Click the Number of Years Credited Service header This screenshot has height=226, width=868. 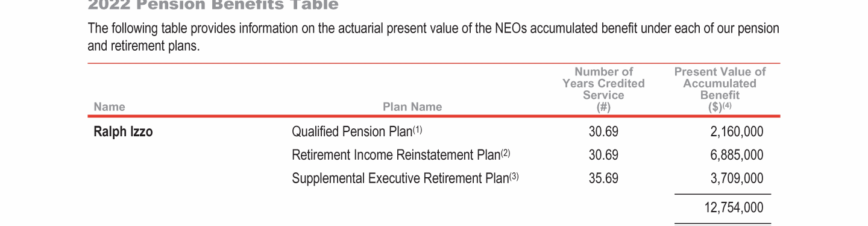[x=603, y=89]
